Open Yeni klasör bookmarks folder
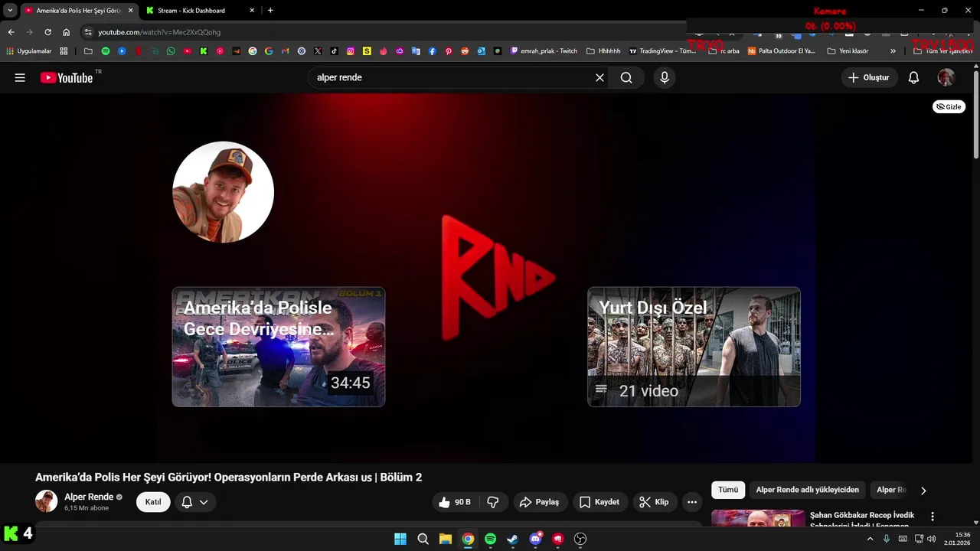This screenshot has width=980, height=551. pyautogui.click(x=848, y=51)
